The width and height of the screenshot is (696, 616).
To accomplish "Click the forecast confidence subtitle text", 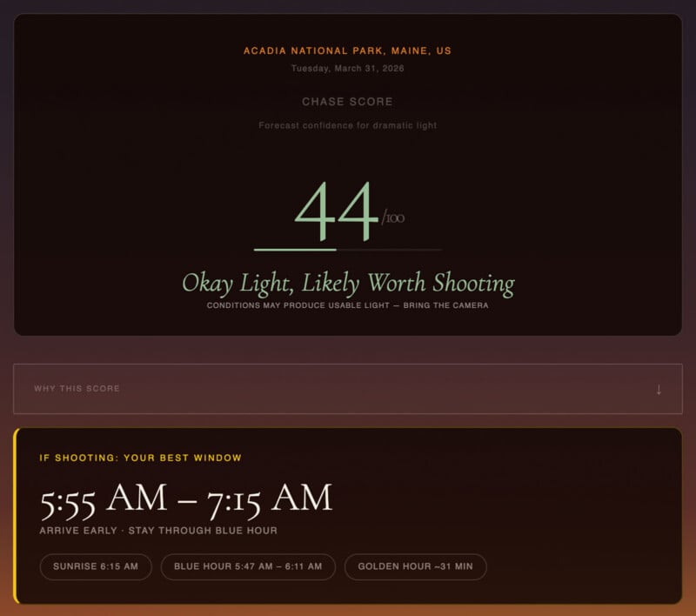I will [x=348, y=124].
